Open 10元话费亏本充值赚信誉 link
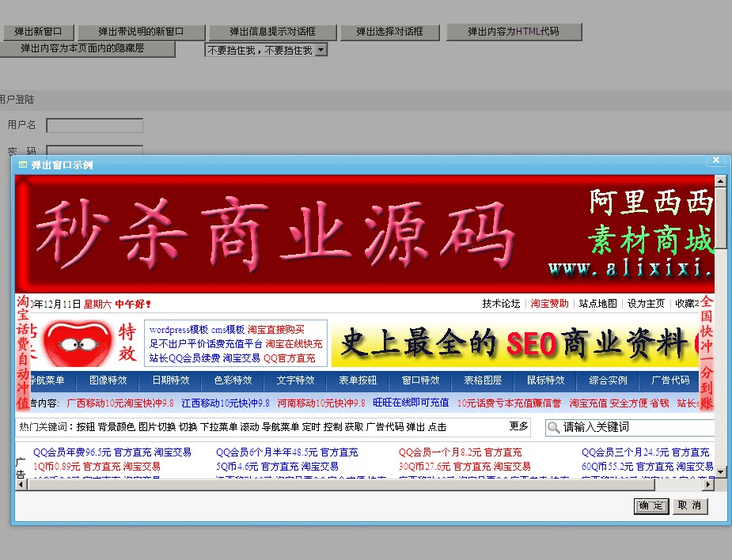 510,403
